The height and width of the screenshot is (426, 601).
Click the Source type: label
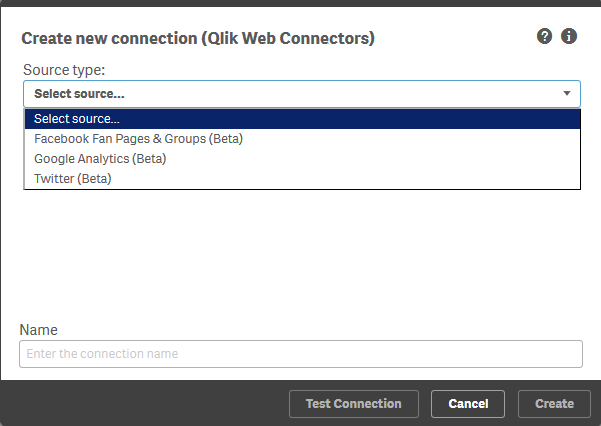coord(64,70)
